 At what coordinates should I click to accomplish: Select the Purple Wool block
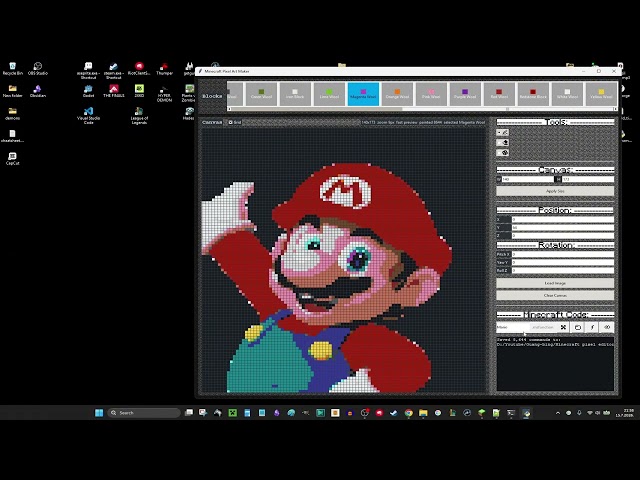click(x=465, y=94)
